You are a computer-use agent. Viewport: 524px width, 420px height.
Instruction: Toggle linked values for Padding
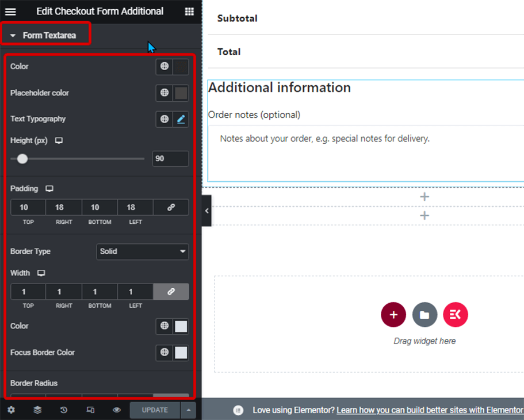[x=171, y=207]
